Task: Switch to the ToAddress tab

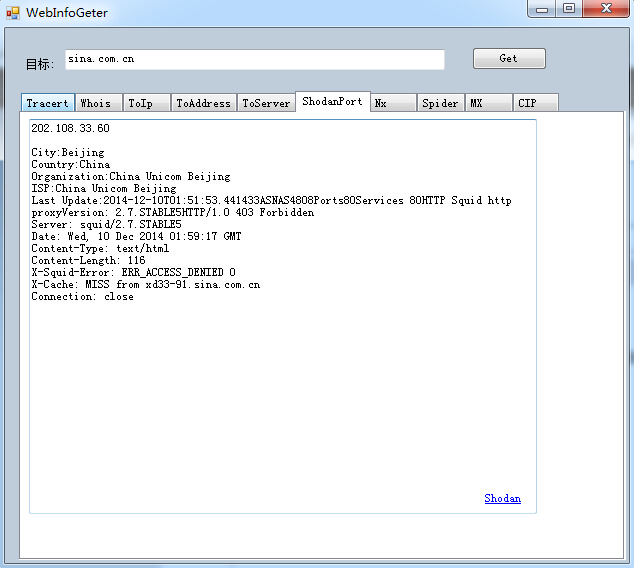Action: click(204, 103)
